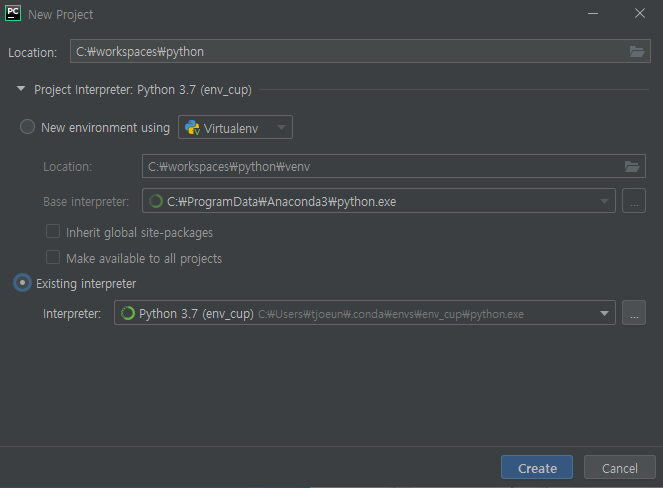The image size is (663, 488).
Task: Click ellipsis button next to existing Interpreter
Action: (x=634, y=313)
